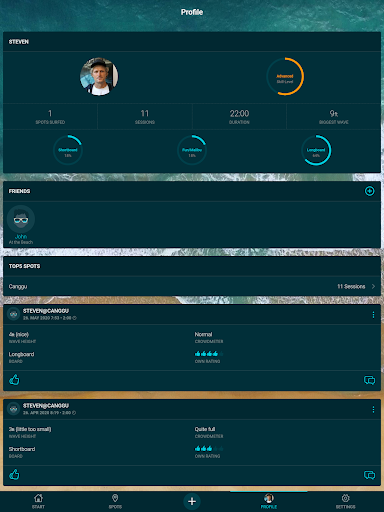384x512 pixels.
Task: Select the Shortboard usage ring
Action: tap(68, 150)
